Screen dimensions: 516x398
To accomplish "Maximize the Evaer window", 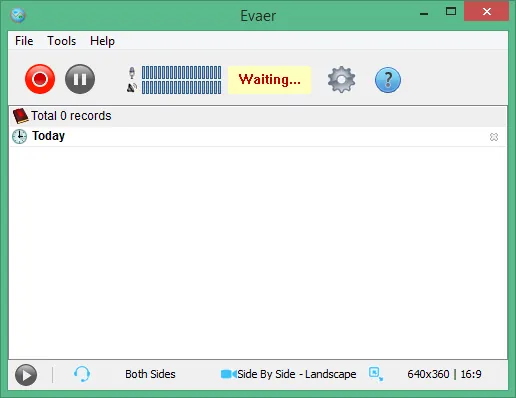I will pyautogui.click(x=451, y=12).
